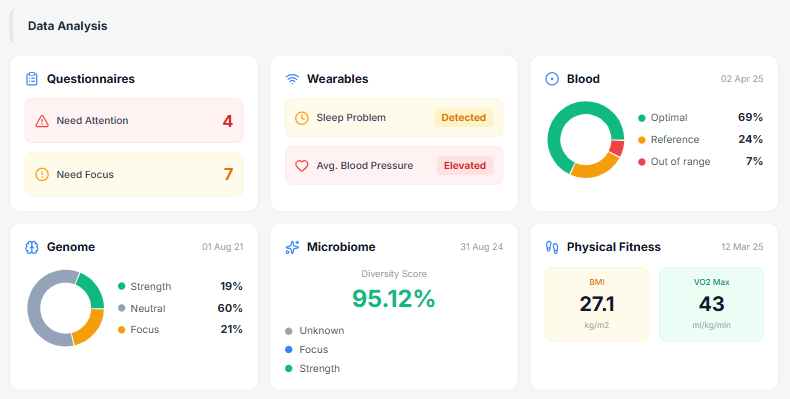Click the Wearables card title

(338, 79)
